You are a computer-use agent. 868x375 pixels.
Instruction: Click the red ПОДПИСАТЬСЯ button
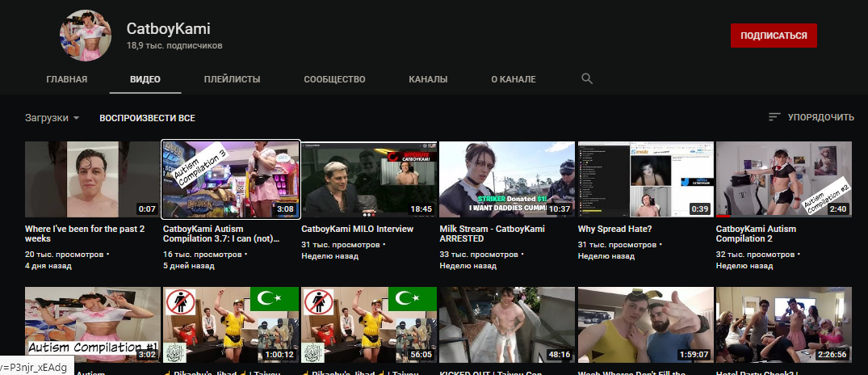(x=774, y=36)
